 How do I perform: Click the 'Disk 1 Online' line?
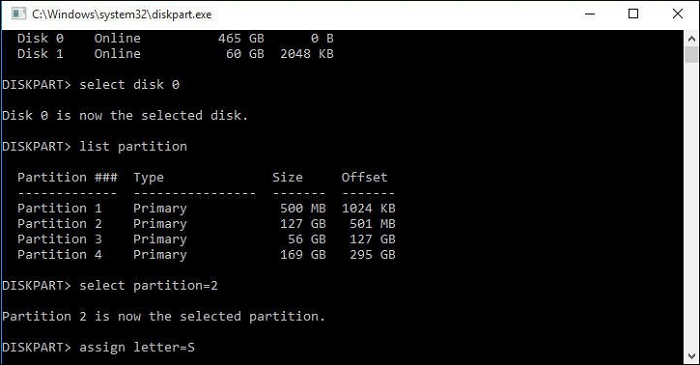pyautogui.click(x=175, y=54)
